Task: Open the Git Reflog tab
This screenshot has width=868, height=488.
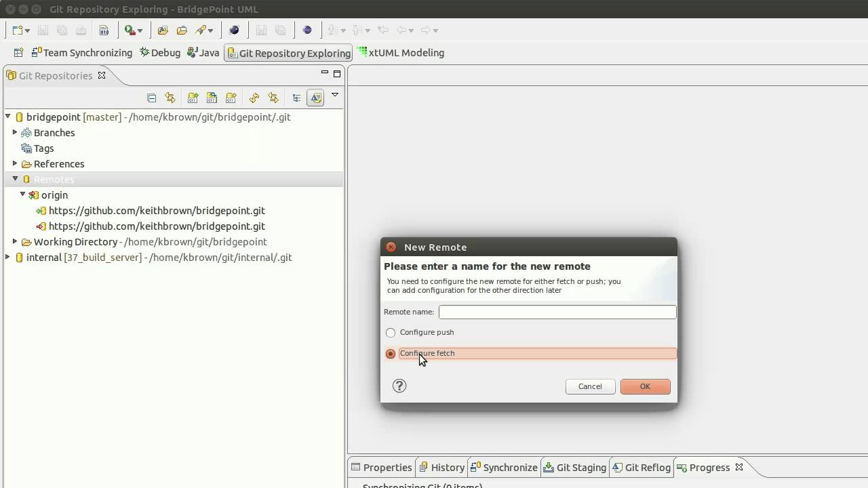Action: pos(642,468)
